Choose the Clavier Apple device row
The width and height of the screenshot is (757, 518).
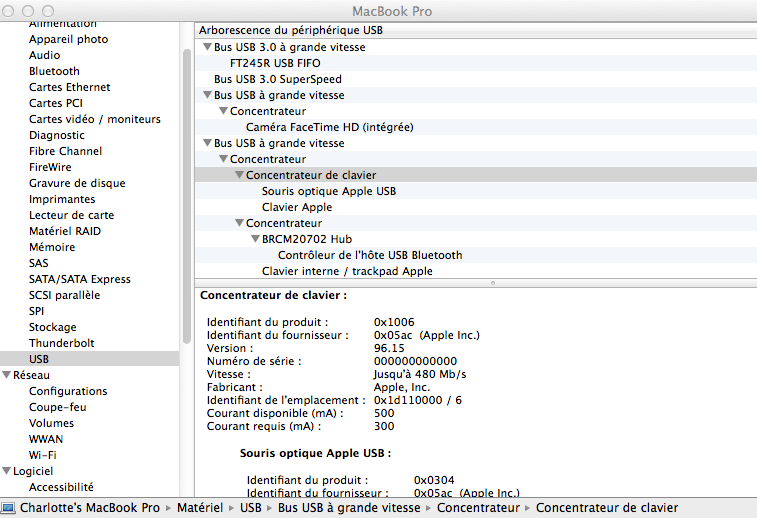(297, 207)
